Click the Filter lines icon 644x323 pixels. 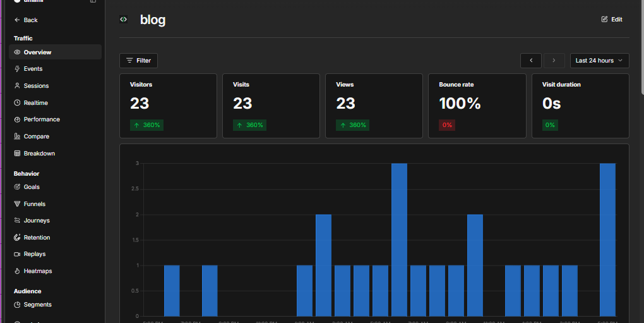(129, 61)
